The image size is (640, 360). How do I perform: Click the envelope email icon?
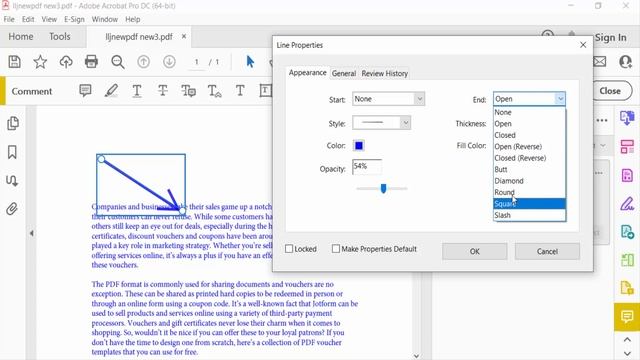[x=600, y=62]
